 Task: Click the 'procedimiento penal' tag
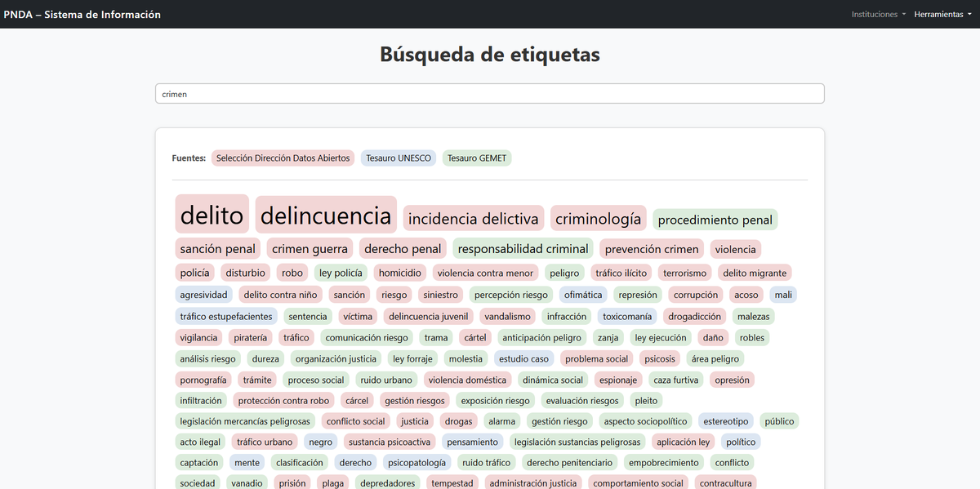tap(715, 220)
